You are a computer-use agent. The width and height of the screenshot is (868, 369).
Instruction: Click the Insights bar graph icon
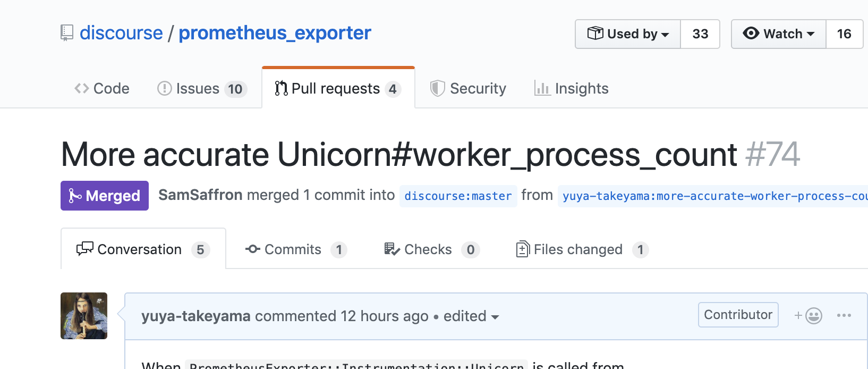click(542, 88)
